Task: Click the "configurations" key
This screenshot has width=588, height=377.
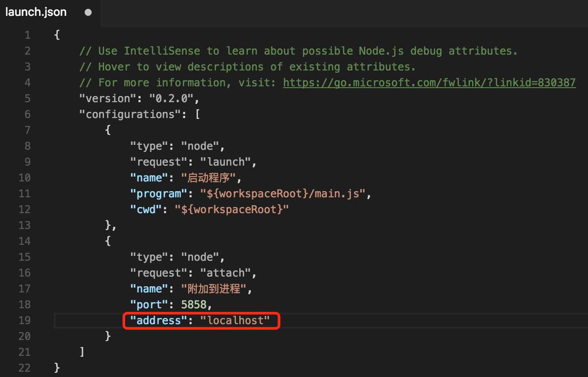Action: coord(127,115)
